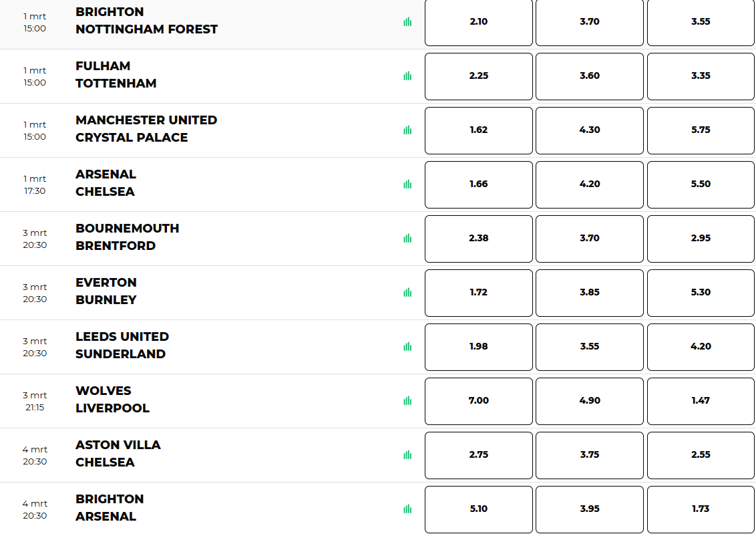Open stats icon for Brighton vs Nottingham Forest
This screenshot has width=756, height=534.
click(407, 22)
